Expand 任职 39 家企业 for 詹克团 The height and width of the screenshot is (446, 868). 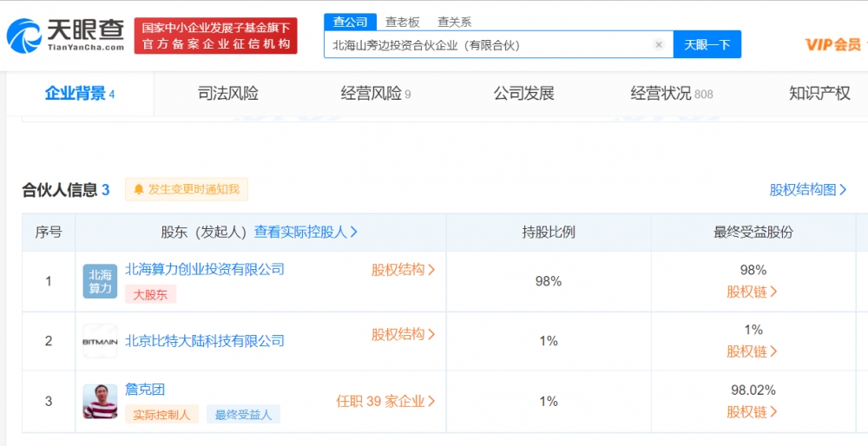click(x=385, y=401)
